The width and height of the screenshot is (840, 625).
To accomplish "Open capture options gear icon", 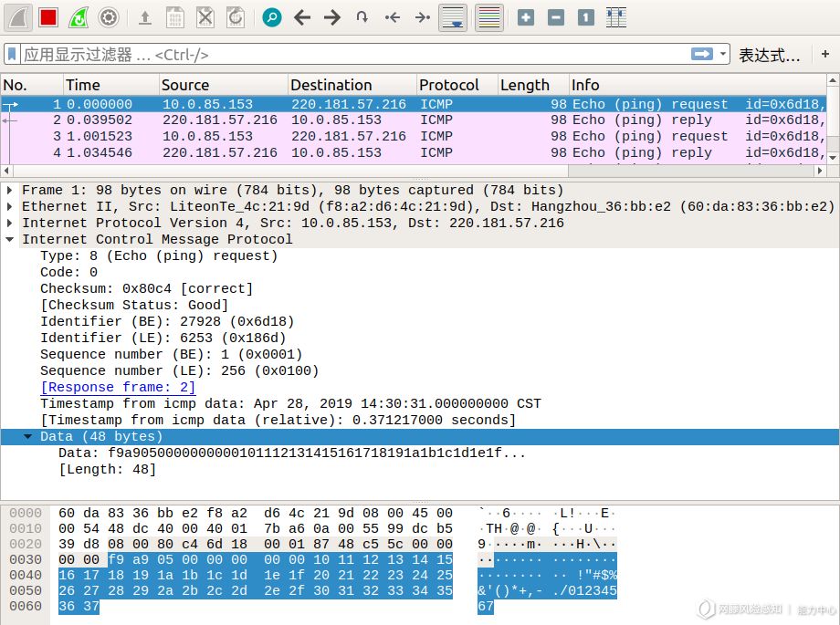I will coord(109,17).
